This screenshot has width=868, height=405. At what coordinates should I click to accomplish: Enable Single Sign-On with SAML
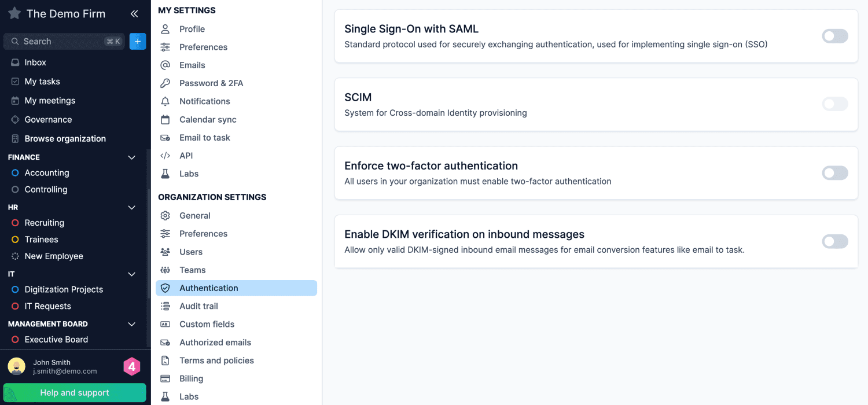835,35
